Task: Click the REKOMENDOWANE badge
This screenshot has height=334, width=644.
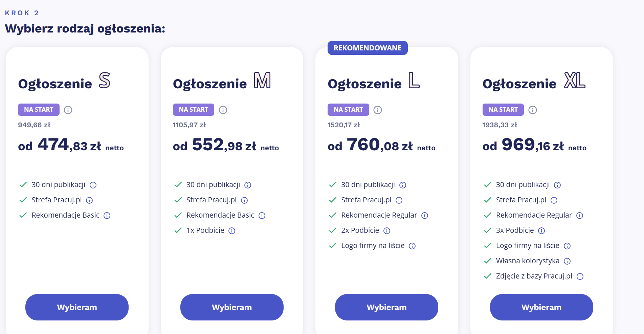Action: coord(368,48)
